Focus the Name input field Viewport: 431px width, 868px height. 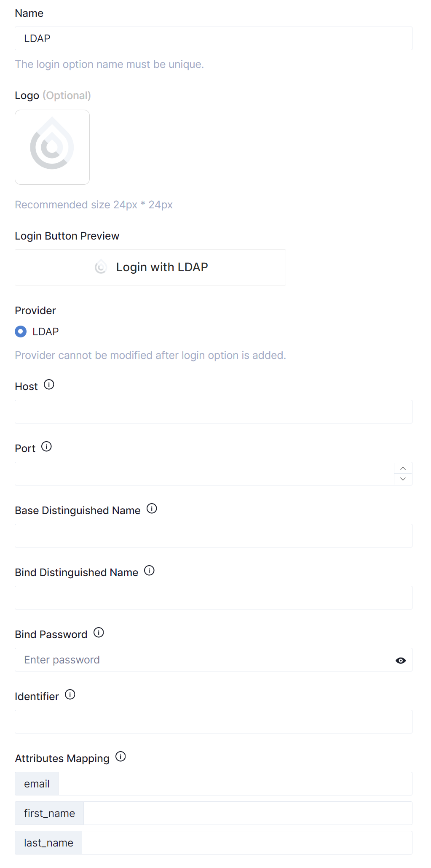pos(214,38)
